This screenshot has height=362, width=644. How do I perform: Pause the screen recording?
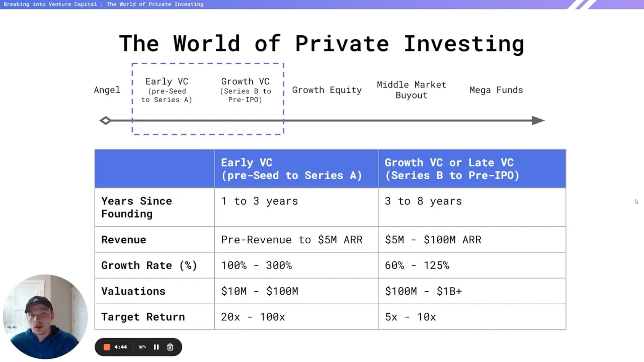click(x=156, y=347)
